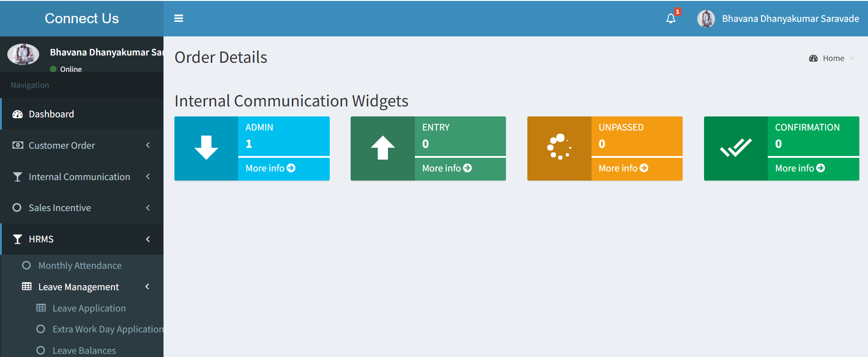Click the Home dashboard breadcrumb icon

(x=813, y=58)
